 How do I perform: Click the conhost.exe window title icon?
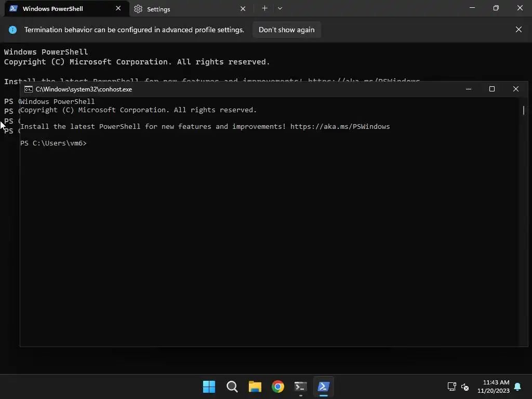coord(29,89)
